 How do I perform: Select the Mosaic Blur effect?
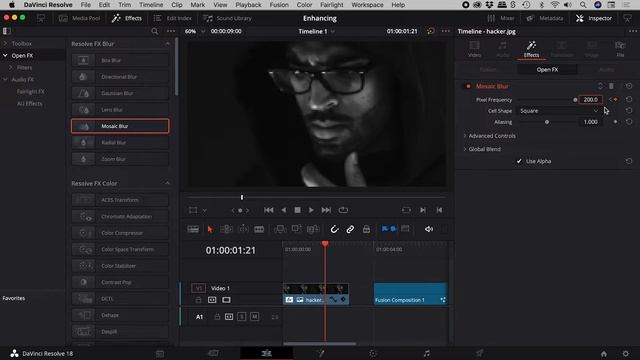coord(120,126)
